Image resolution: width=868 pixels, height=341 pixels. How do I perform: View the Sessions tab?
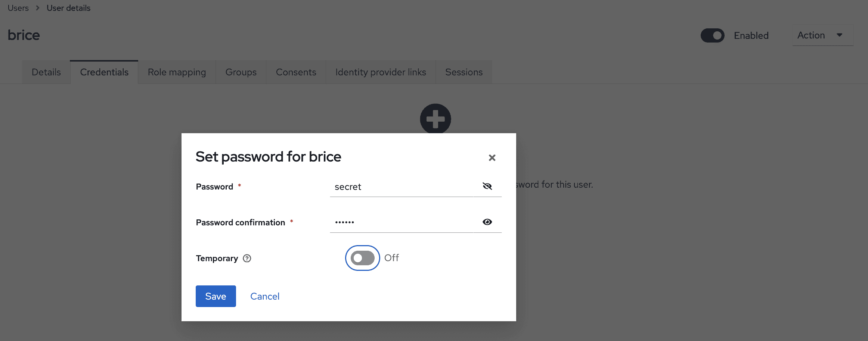464,72
